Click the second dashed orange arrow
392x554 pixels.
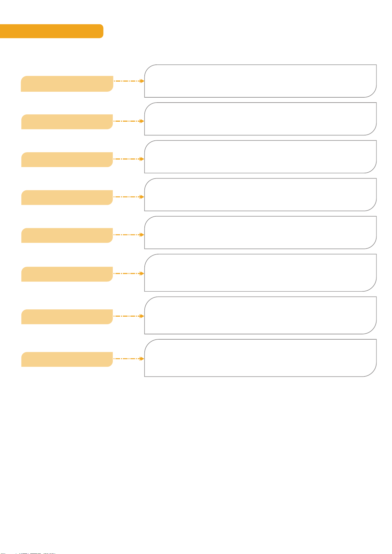point(129,121)
